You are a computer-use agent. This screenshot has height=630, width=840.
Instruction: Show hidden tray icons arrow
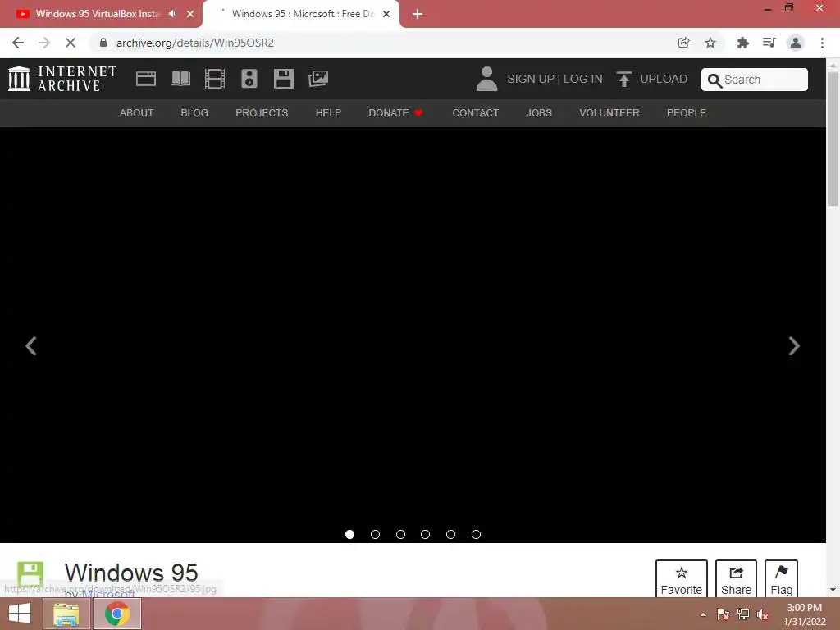click(703, 614)
